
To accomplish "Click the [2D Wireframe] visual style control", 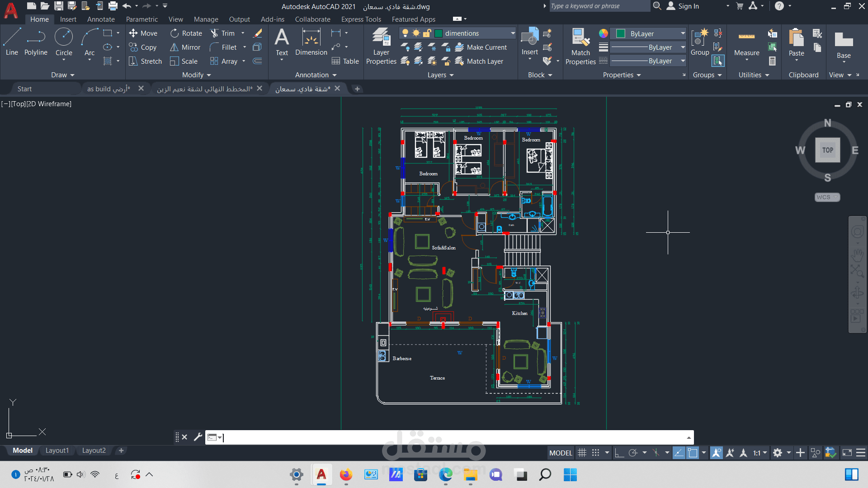I will (49, 103).
